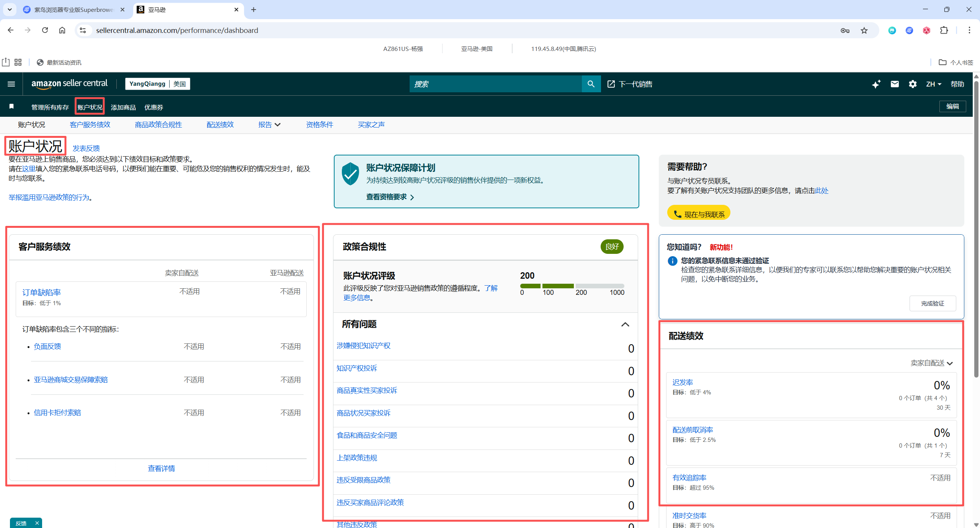Click the search magnifier button

pyautogui.click(x=591, y=84)
